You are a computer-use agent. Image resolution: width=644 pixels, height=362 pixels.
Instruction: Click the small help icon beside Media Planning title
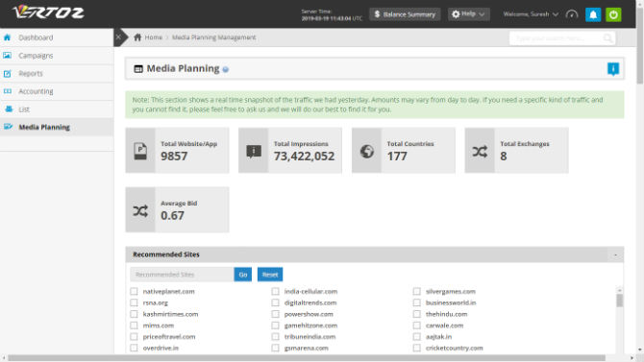[x=226, y=70]
